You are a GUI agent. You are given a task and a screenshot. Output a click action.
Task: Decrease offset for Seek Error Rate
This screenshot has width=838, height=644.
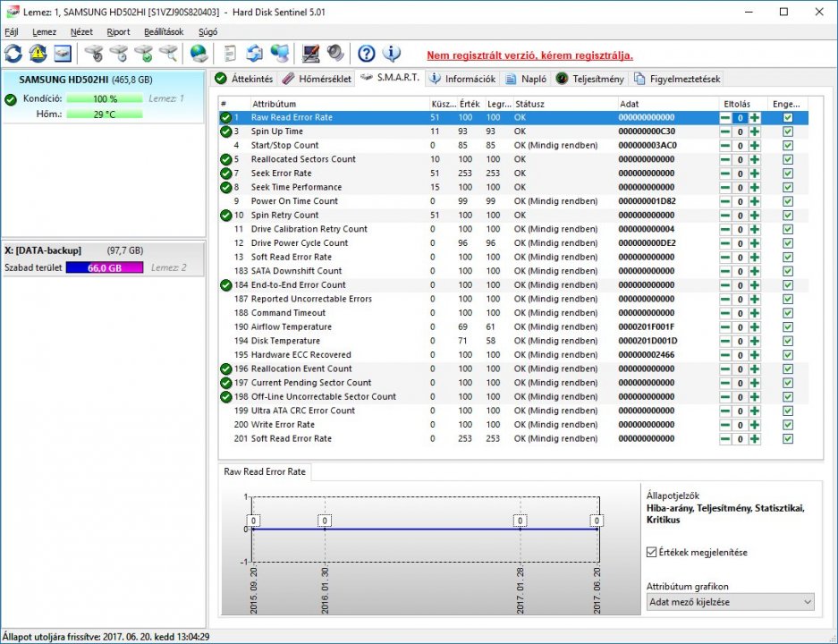tap(725, 174)
